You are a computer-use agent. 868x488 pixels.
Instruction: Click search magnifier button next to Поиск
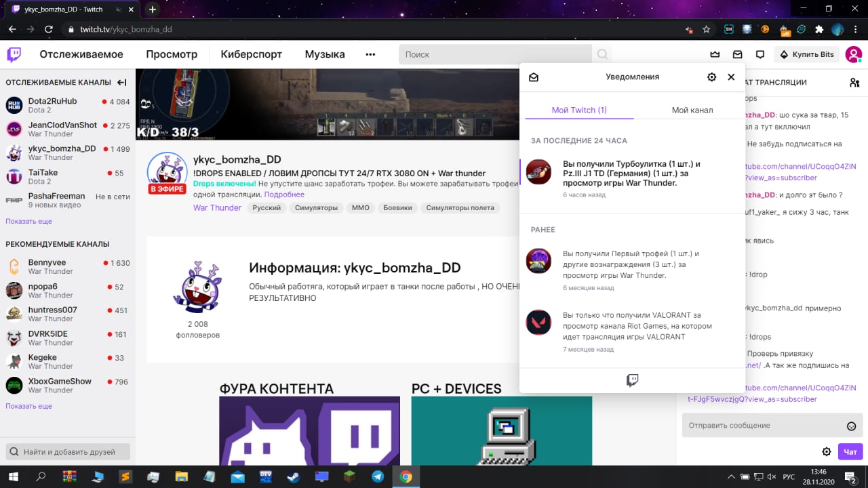(x=601, y=54)
